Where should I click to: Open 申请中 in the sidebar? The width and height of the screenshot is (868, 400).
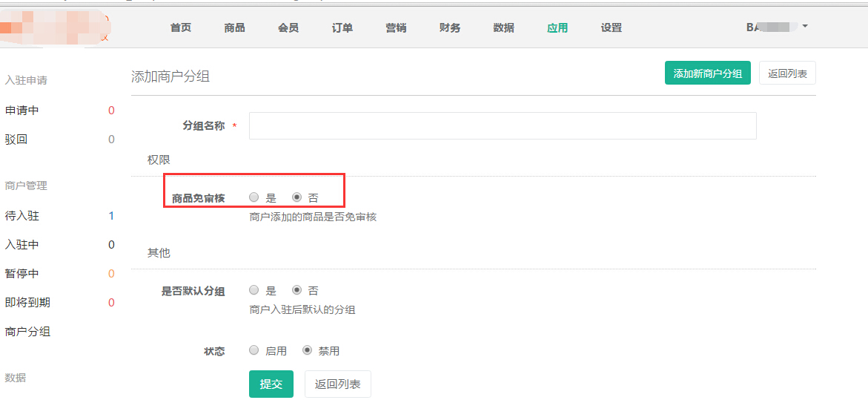pos(22,111)
